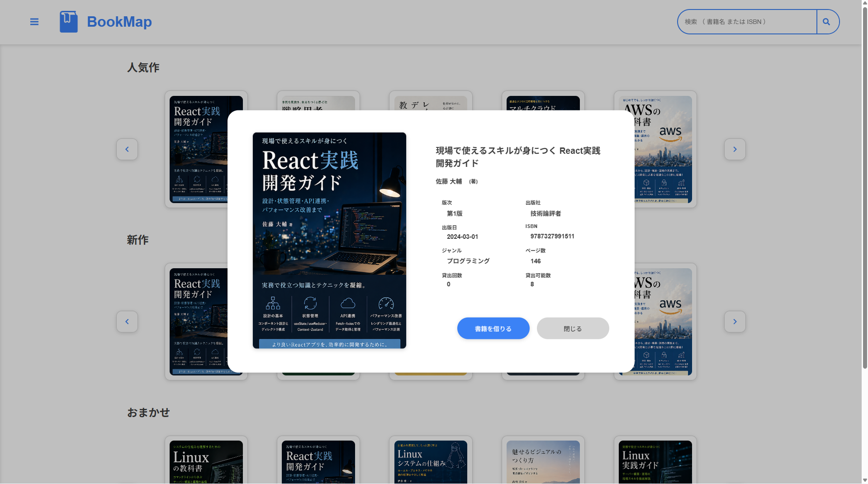
Task: Close the dialog with 閉じる button
Action: click(573, 328)
